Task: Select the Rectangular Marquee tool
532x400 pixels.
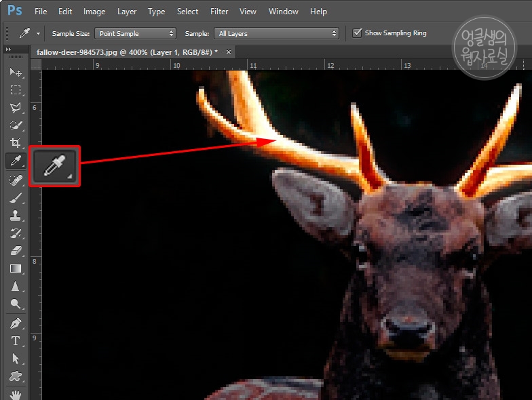Action: point(15,89)
